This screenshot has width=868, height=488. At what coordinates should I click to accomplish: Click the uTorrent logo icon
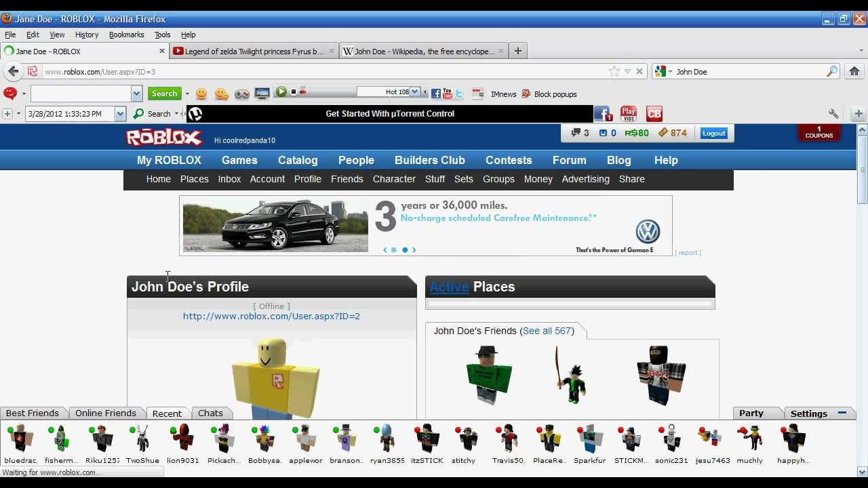click(195, 114)
